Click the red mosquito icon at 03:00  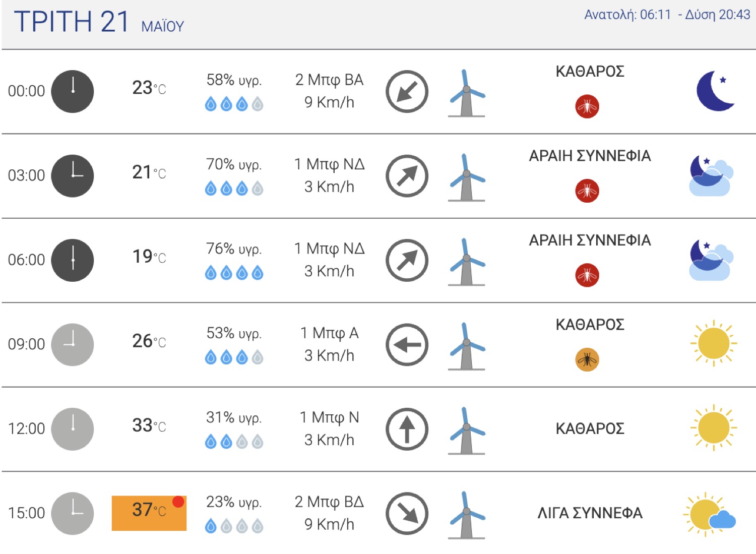(x=587, y=191)
